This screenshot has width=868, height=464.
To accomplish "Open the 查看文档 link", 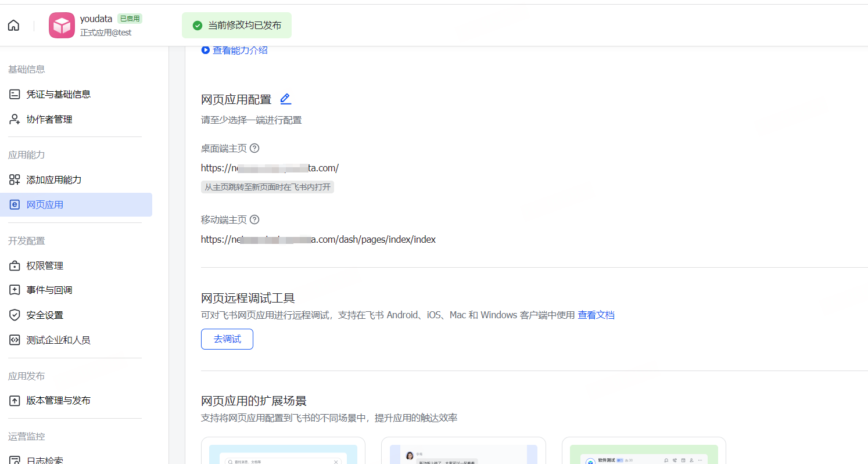I will 596,315.
